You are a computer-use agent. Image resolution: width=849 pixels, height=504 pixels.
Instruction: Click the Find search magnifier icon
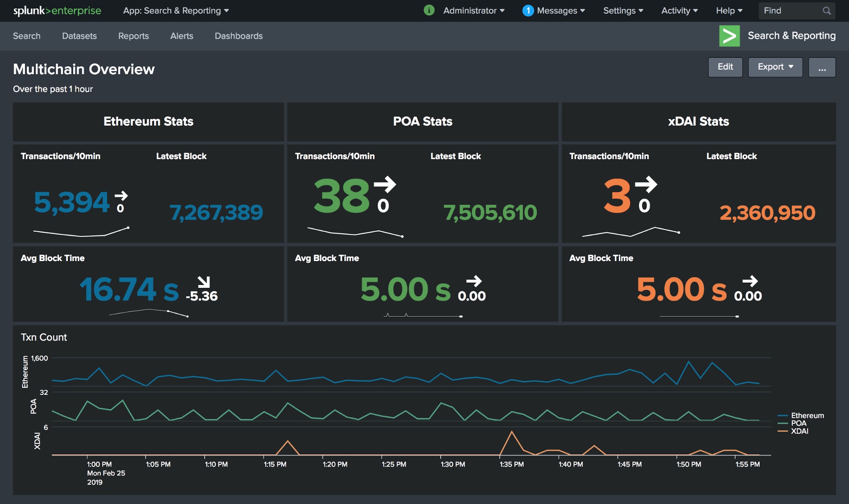tap(826, 11)
